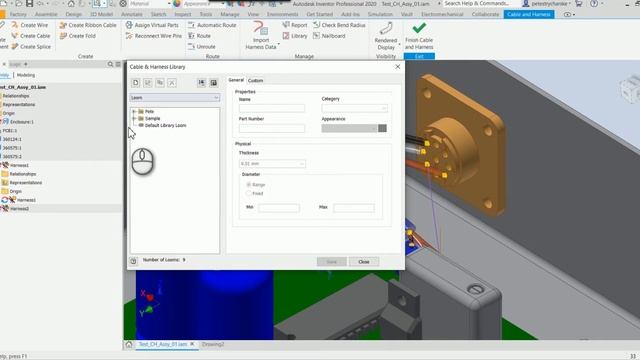
Task: Click Rendered Display in Visibility panel
Action: coord(386,36)
